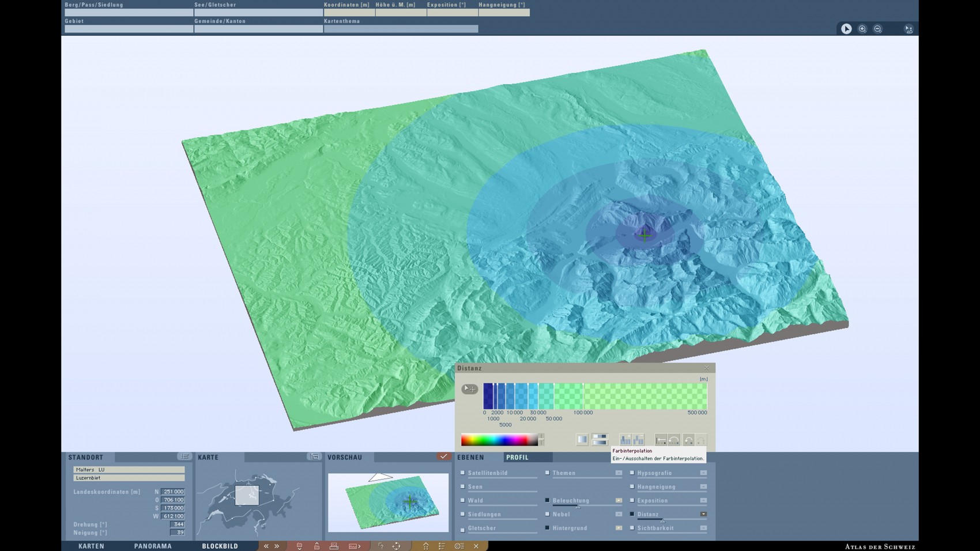Open help question-mark icon
Screen dimensions: 980x551
(380, 546)
